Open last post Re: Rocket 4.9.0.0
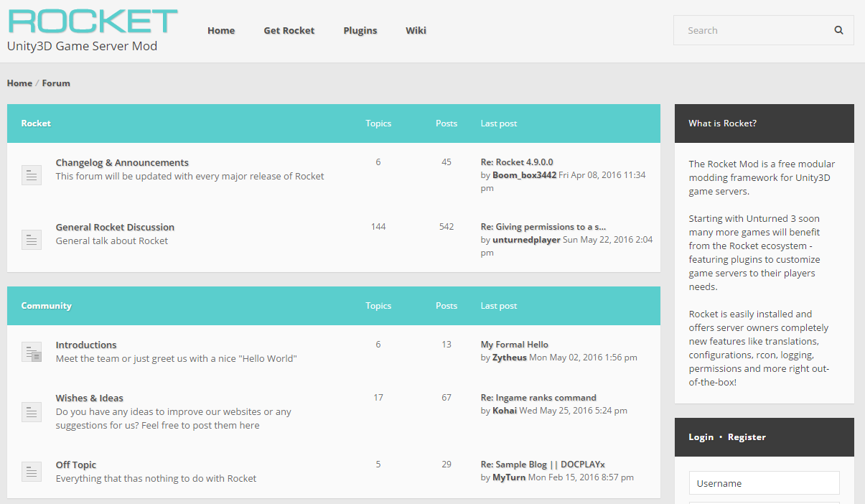Screen dimensions: 865x504 click(x=517, y=162)
